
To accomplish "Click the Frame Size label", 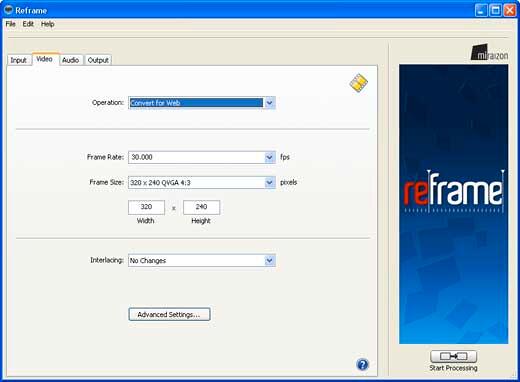I will pos(107,182).
